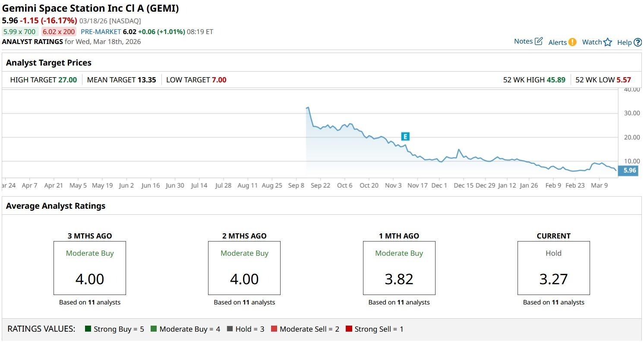Viewport: 644px width, 342px height.
Task: Click the light red Moderate Sell swatch
Action: [274, 329]
